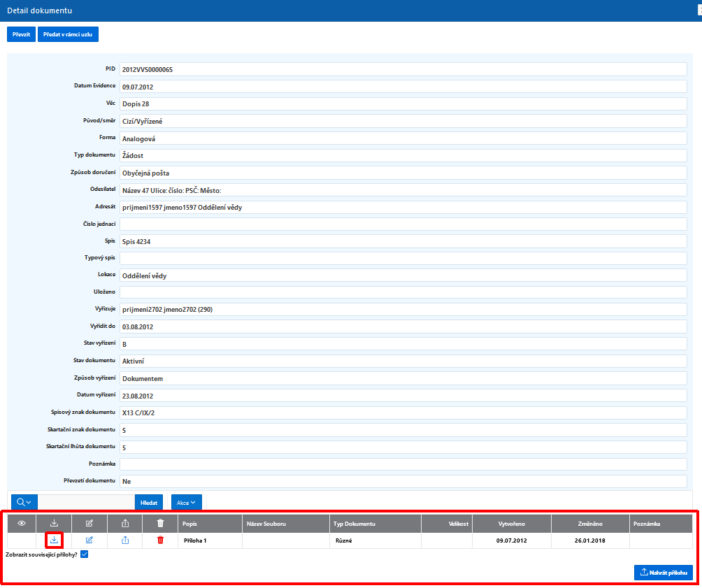Click the Hledat search button
Viewport: 702px width, 588px height.
click(149, 503)
